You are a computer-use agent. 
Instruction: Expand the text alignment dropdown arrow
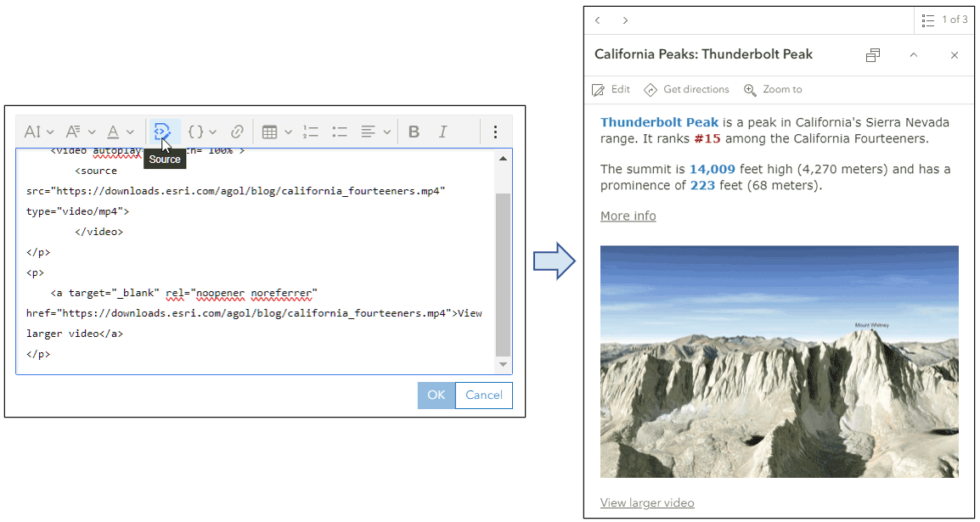point(387,132)
